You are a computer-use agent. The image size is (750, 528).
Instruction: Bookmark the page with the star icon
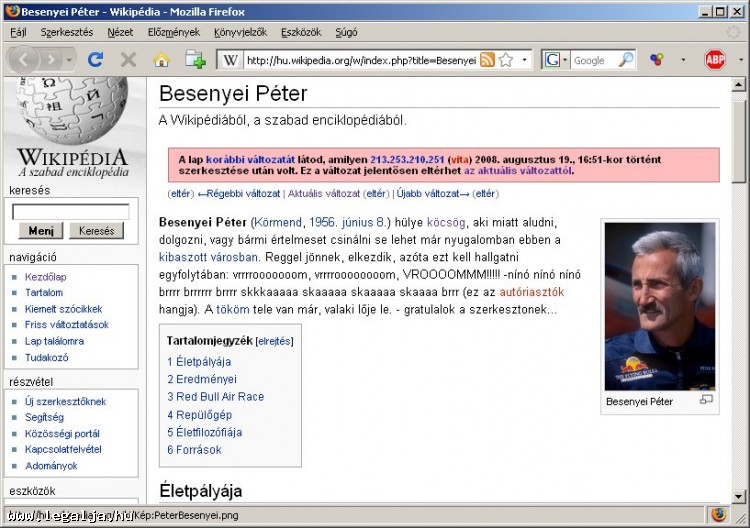tap(506, 60)
